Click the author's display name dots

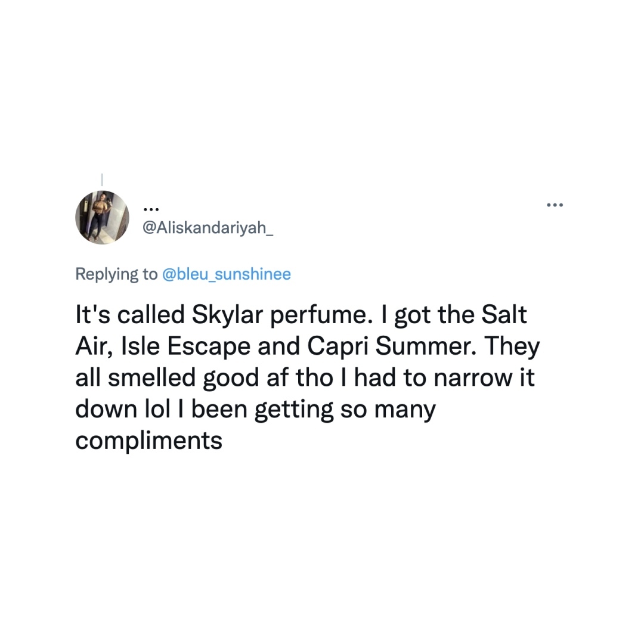click(x=151, y=209)
